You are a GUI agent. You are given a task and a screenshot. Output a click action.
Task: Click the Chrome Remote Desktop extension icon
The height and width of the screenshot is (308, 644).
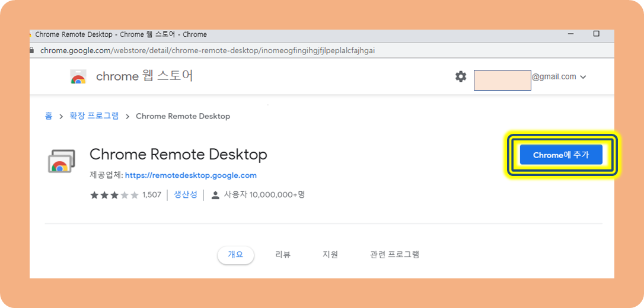[62, 161]
